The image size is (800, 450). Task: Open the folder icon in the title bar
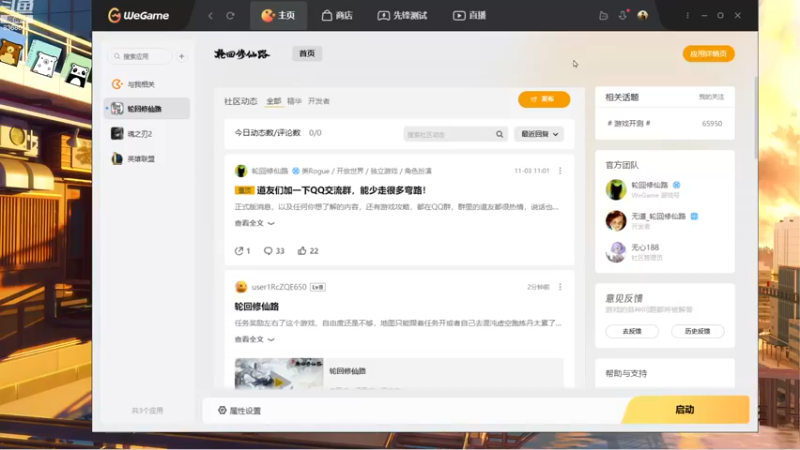point(604,16)
